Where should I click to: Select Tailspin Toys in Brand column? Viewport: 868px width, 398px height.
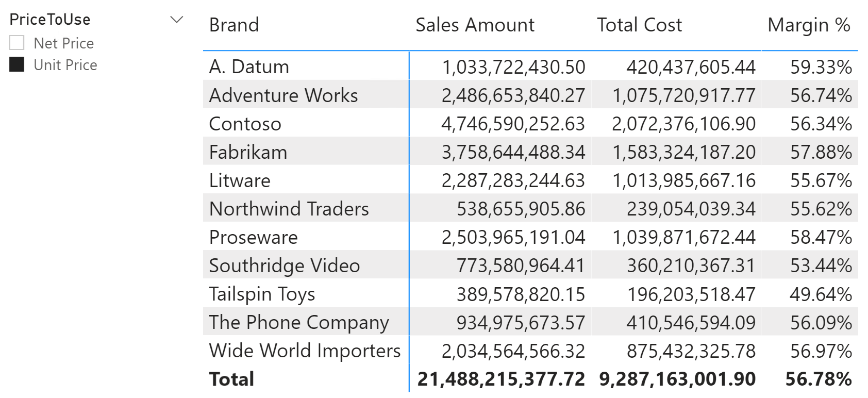click(x=262, y=294)
